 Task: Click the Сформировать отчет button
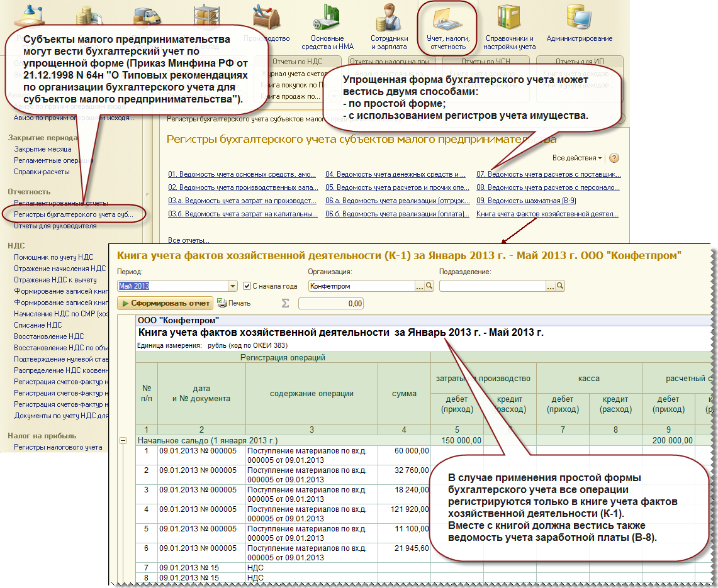click(165, 303)
